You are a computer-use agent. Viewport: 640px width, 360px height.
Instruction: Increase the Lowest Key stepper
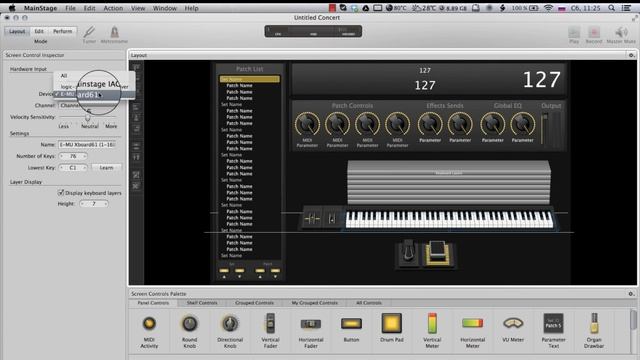(x=84, y=167)
